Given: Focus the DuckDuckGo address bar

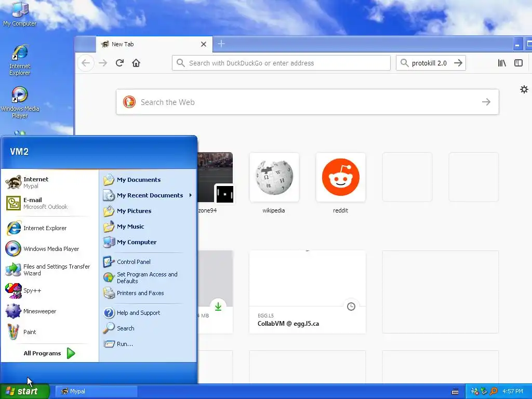Looking at the screenshot, I should coord(281,63).
